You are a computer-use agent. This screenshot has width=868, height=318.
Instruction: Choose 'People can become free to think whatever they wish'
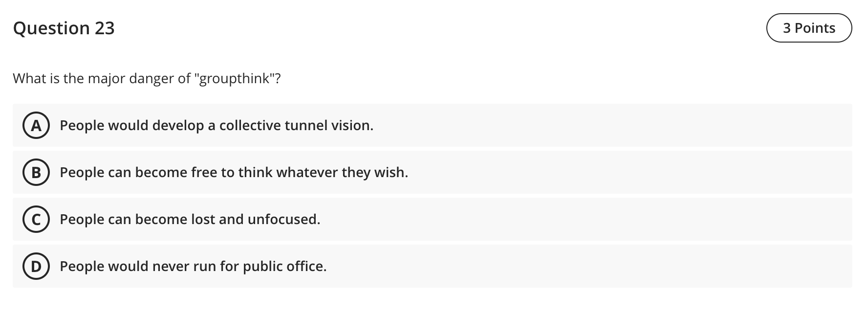234,172
